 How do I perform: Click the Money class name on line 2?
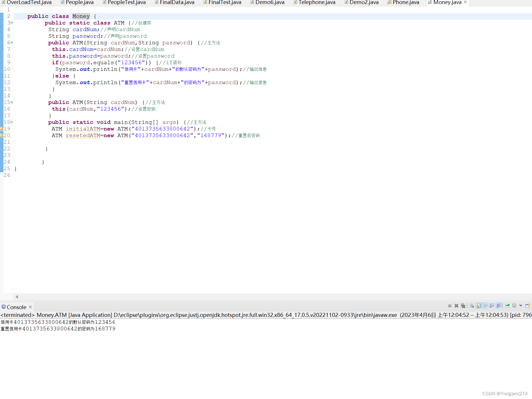coord(81,16)
